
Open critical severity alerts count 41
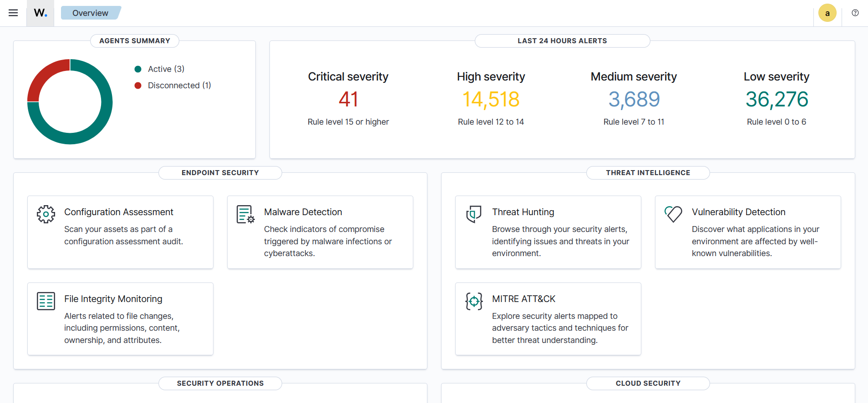(x=348, y=100)
